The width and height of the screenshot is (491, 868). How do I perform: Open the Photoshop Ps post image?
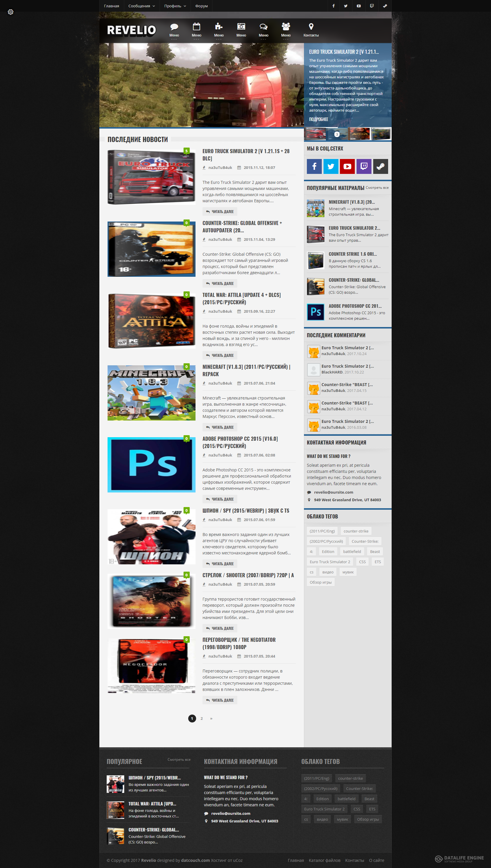[x=151, y=464]
